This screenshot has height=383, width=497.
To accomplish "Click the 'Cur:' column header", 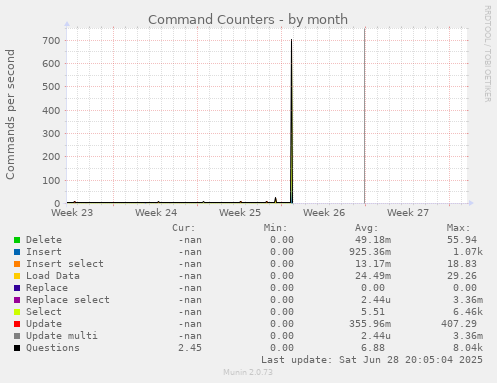I will pos(184,228).
